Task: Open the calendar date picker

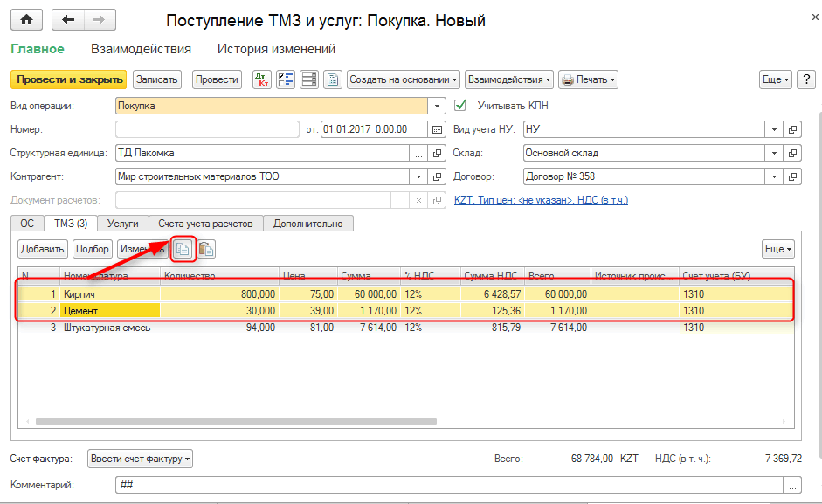Action: tap(437, 129)
